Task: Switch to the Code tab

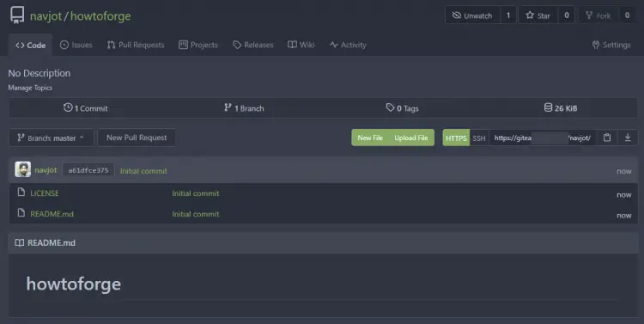Action: [x=30, y=46]
